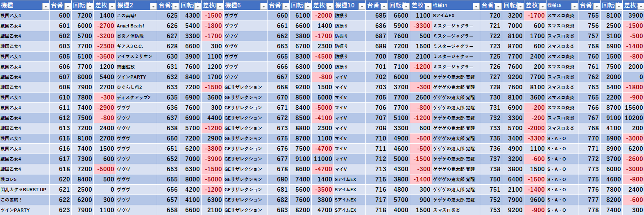This screenshot has width=644, height=215.
Task: Open filter arrow for 台番 column containing 660
Action: pyautogui.click(x=286, y=6)
